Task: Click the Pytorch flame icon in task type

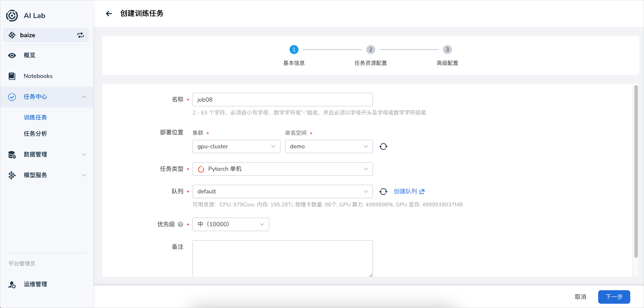Action: [x=201, y=169]
